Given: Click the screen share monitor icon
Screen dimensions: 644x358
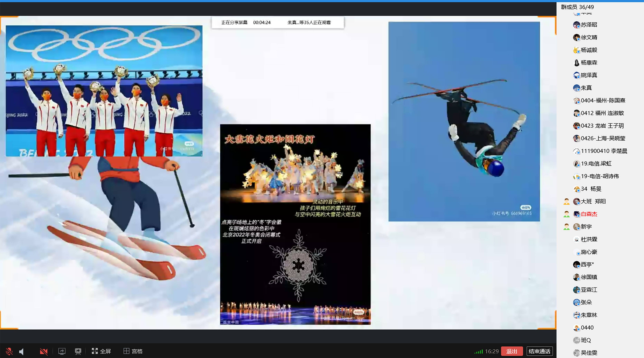Looking at the screenshot, I should pyautogui.click(x=62, y=351).
